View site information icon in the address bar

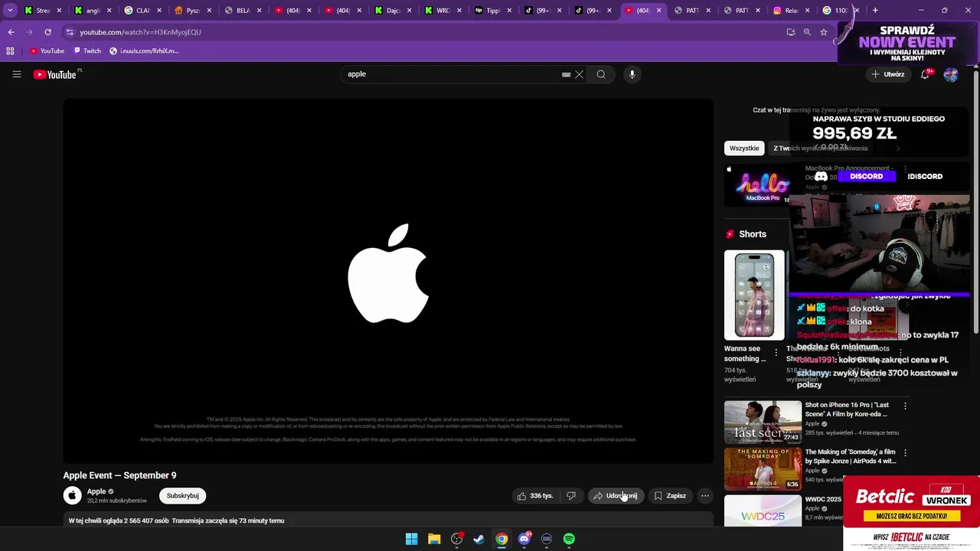pyautogui.click(x=70, y=32)
